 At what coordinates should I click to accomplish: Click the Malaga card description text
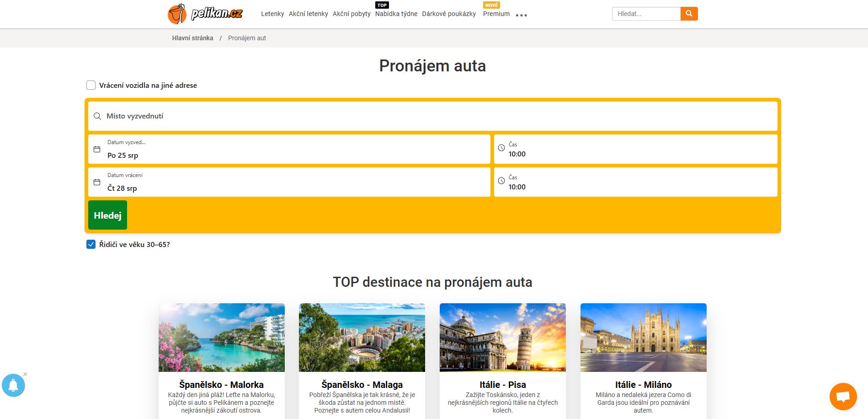[x=362, y=403]
